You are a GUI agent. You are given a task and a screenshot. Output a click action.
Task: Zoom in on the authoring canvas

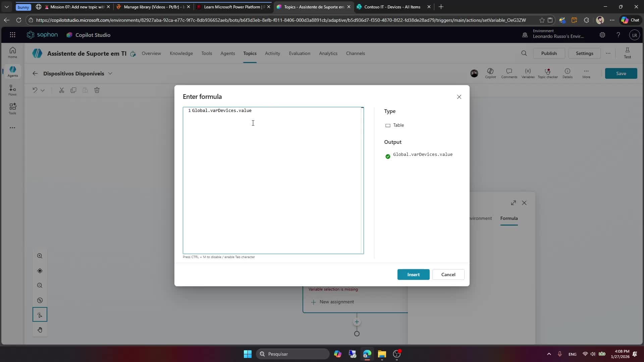pos(40,256)
